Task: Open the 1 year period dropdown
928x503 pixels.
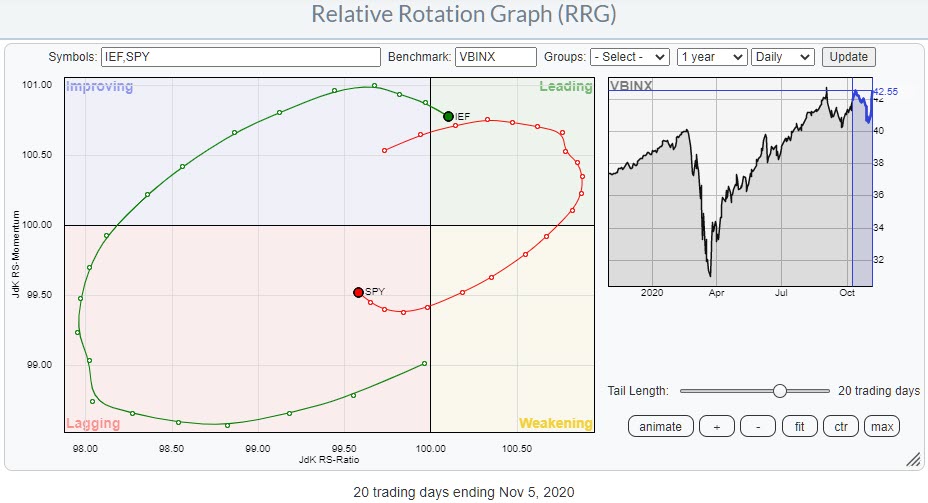Action: [x=711, y=57]
